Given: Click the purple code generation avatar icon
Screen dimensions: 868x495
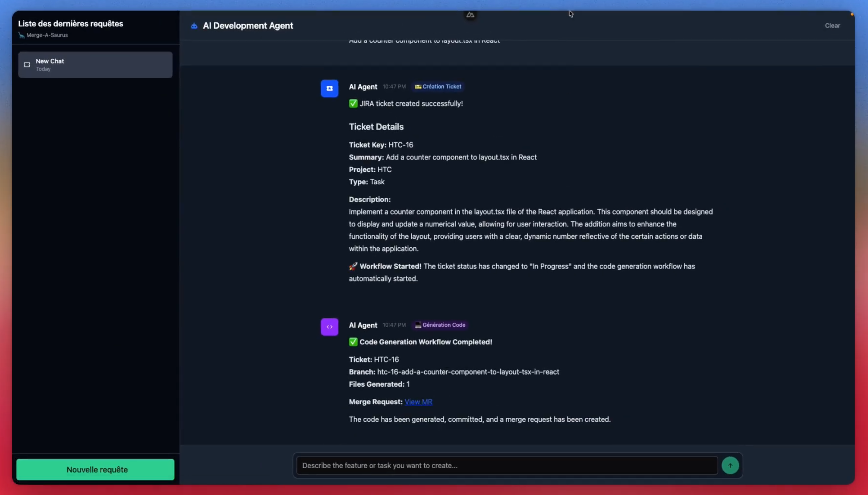Looking at the screenshot, I should point(329,327).
